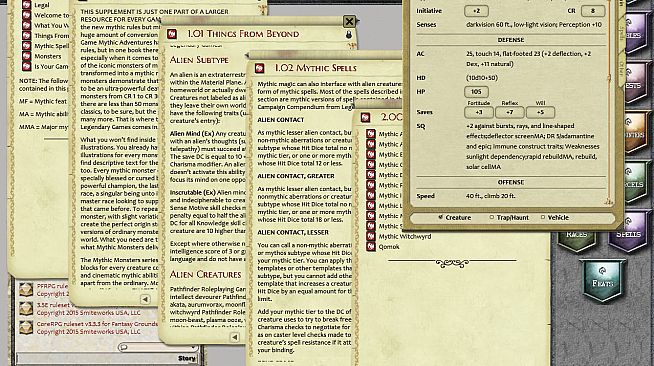
Task: Click the Senses text with darkvision 60 ft.
Action: click(x=534, y=25)
